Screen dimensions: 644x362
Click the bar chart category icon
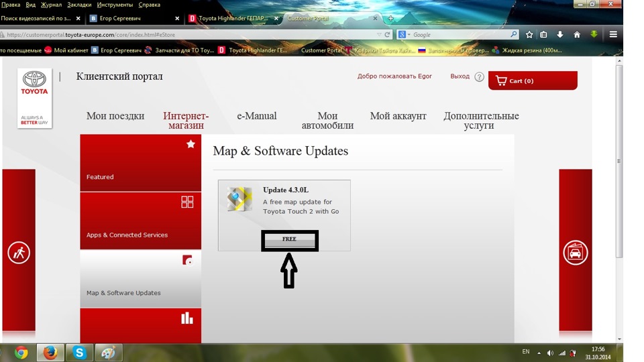[187, 318]
